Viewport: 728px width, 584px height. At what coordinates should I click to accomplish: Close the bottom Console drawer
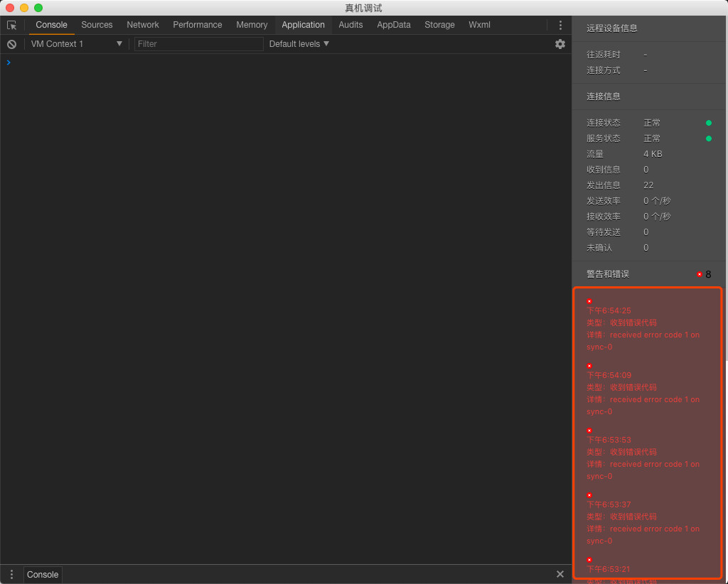tap(560, 574)
